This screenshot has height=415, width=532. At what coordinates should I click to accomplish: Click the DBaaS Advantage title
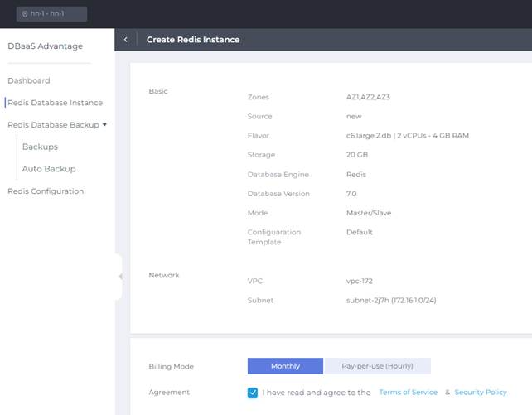pyautogui.click(x=45, y=46)
